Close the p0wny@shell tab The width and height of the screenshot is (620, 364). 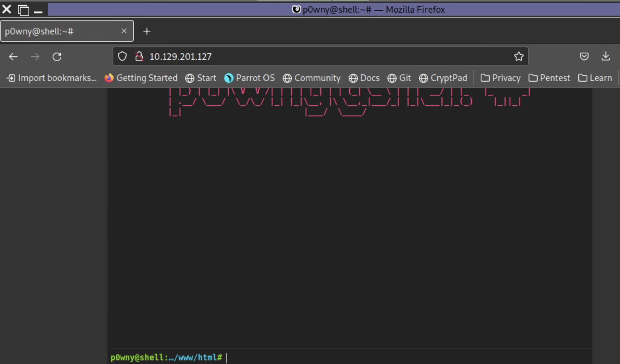(x=124, y=31)
